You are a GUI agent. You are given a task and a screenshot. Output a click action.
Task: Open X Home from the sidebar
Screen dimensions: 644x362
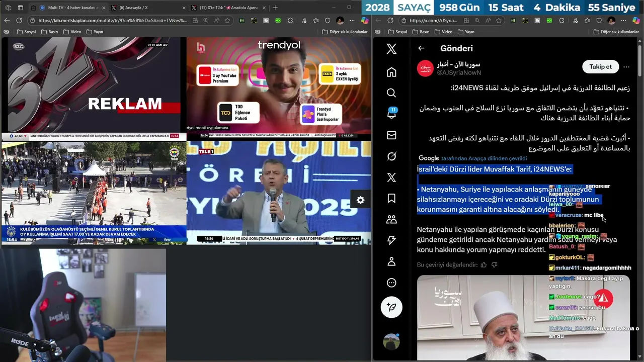(391, 72)
